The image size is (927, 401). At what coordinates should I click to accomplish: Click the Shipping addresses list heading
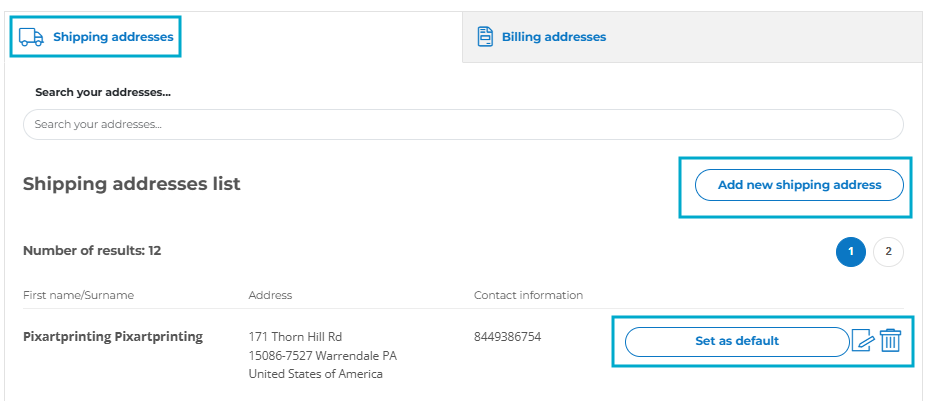tap(132, 184)
